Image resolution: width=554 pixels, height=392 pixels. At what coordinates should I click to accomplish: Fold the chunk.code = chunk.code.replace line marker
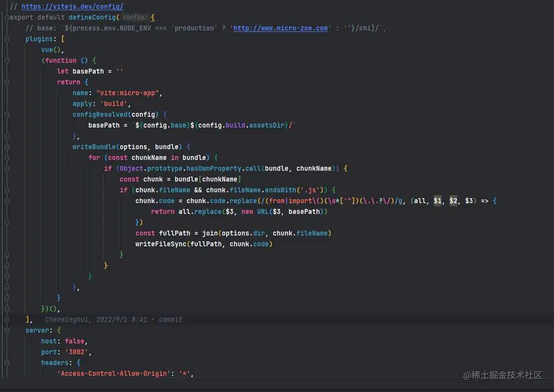click(x=7, y=201)
